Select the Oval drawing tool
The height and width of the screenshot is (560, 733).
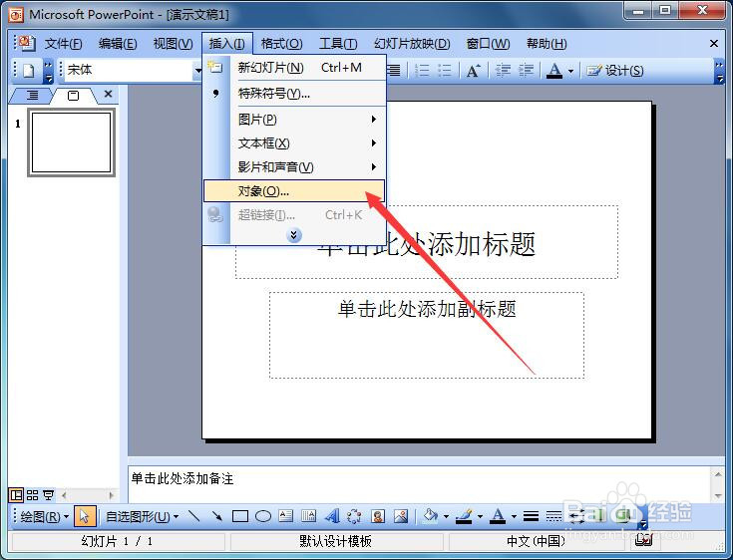click(263, 516)
